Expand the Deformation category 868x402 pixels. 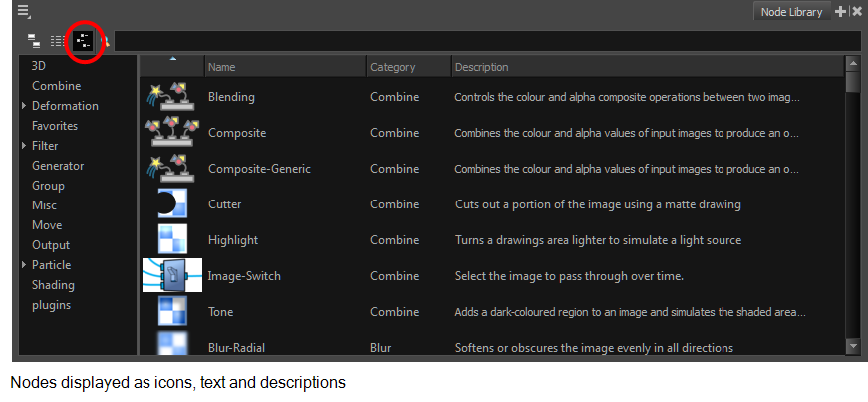(24, 106)
